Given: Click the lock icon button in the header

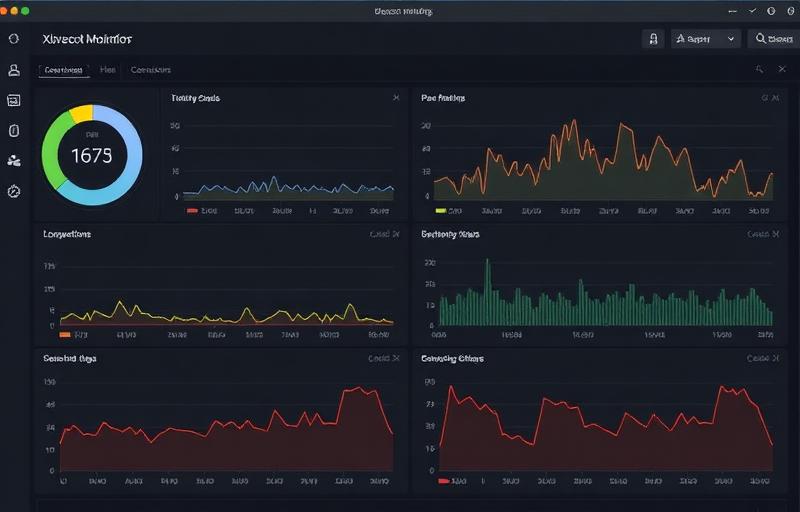Looking at the screenshot, I should click(x=652, y=39).
